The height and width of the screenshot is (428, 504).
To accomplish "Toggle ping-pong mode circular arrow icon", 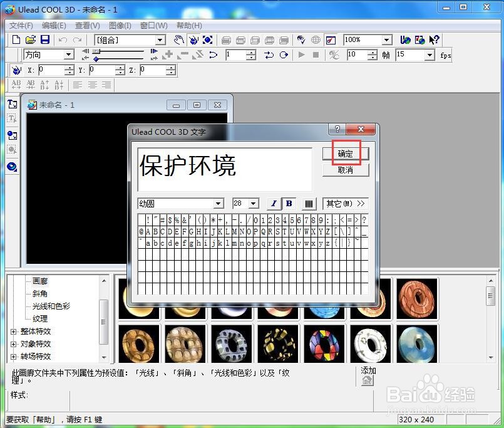I will pyautogui.click(x=284, y=55).
